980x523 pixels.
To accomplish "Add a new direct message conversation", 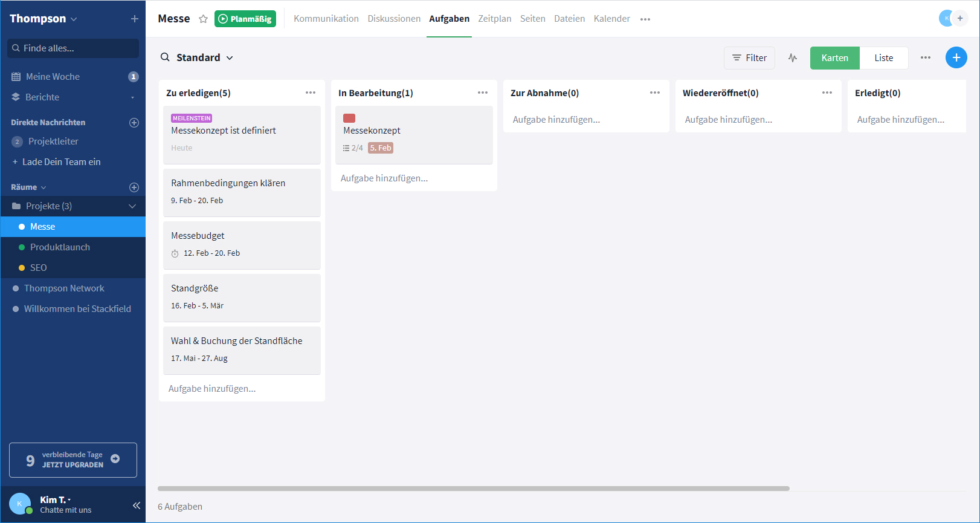I will pyautogui.click(x=134, y=123).
